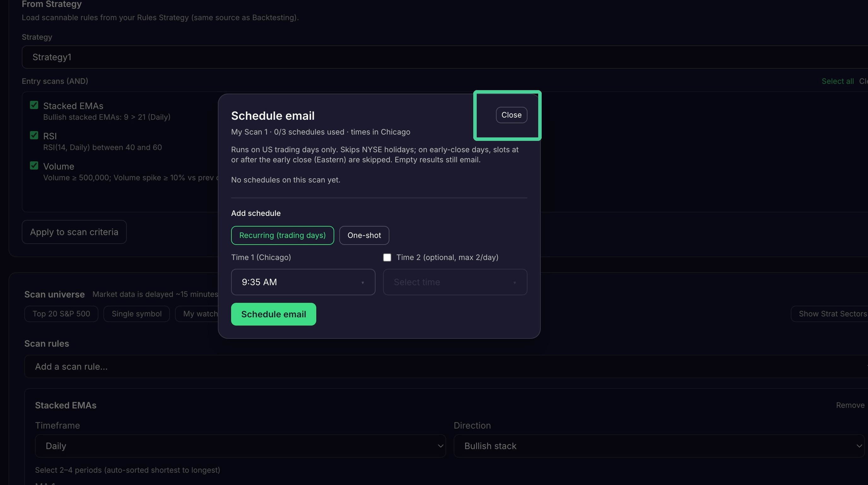
Task: Open the Strategy1 strategy selector
Action: pos(445,57)
